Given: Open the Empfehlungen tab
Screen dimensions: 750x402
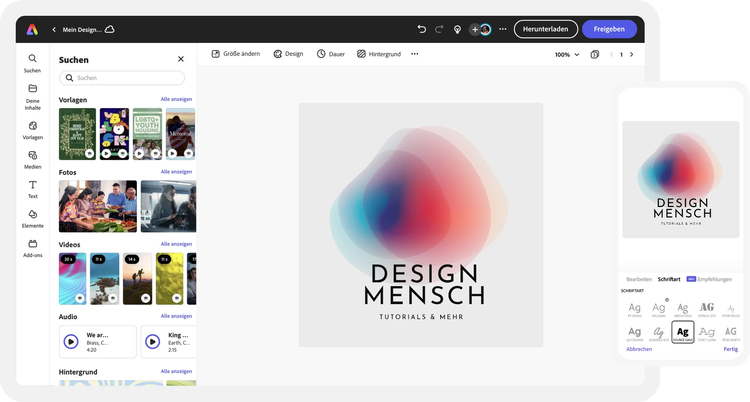Looking at the screenshot, I should point(715,279).
